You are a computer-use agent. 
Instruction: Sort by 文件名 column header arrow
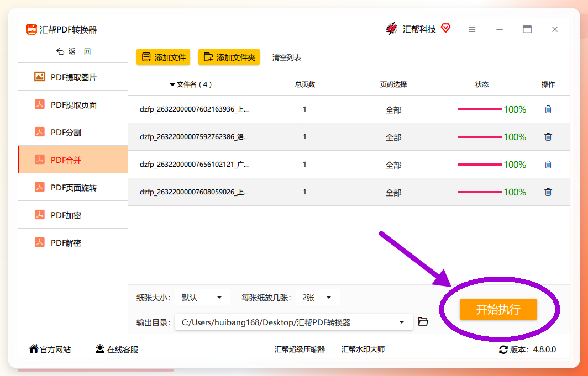(x=172, y=85)
